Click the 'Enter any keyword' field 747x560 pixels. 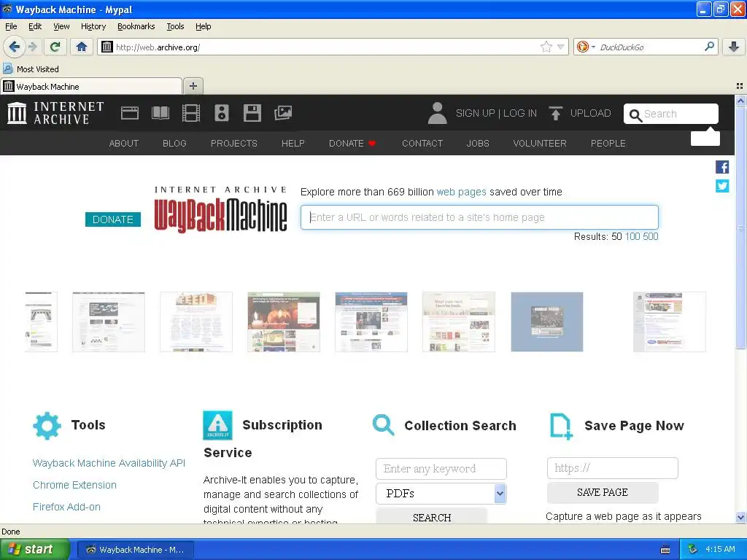[441, 469]
